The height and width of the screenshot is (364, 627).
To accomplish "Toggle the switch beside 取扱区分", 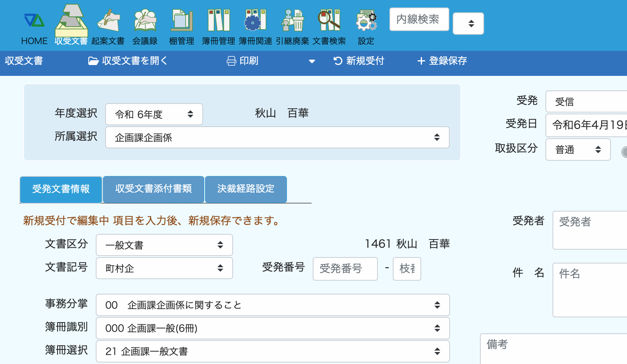I will (624, 152).
